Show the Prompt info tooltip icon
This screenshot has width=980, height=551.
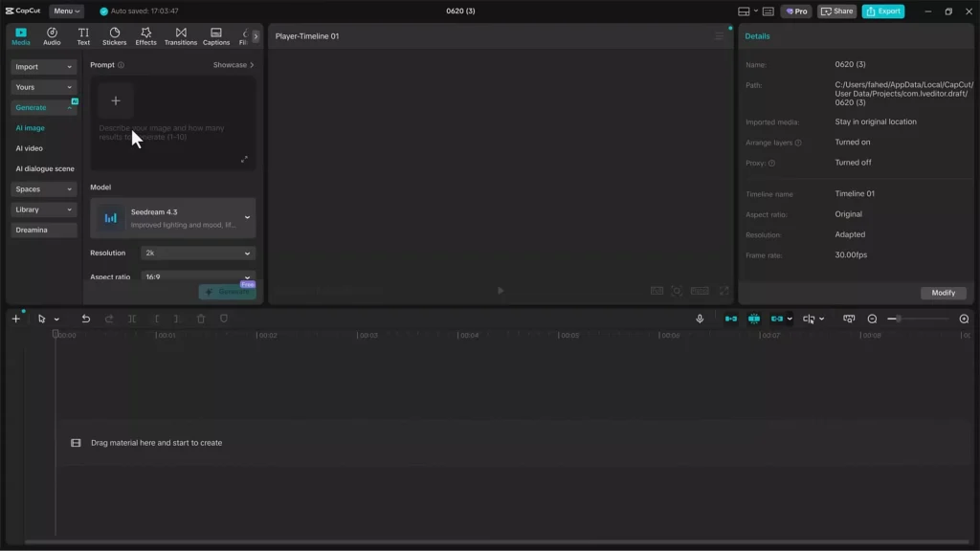tap(122, 65)
